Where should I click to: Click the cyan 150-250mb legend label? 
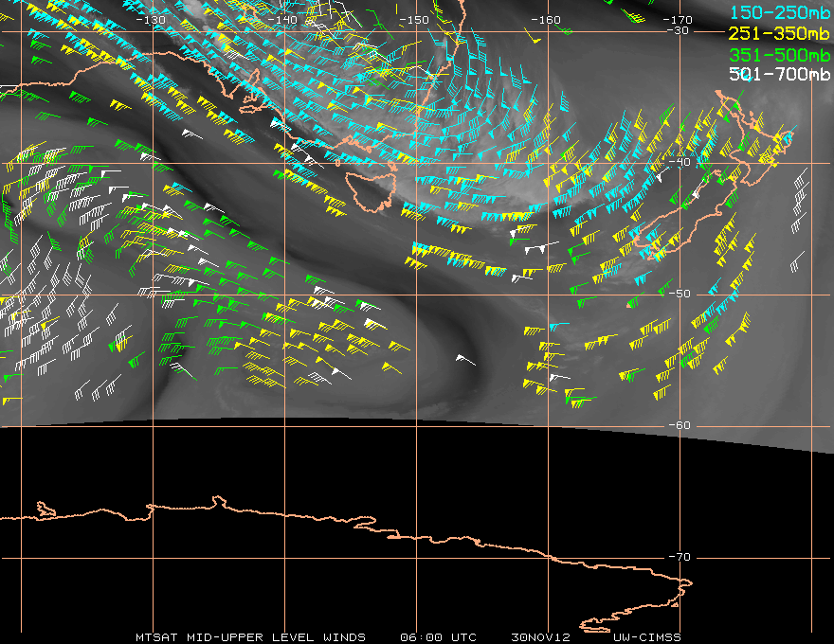pyautogui.click(x=779, y=12)
